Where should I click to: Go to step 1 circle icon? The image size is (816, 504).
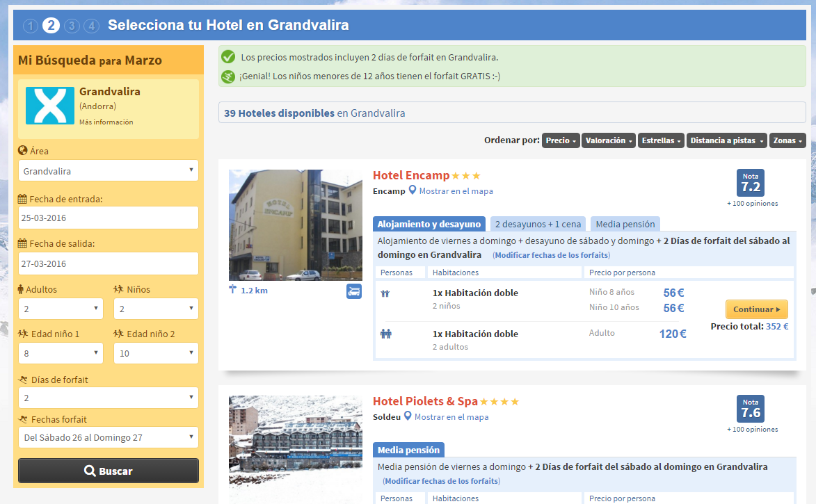click(x=31, y=26)
